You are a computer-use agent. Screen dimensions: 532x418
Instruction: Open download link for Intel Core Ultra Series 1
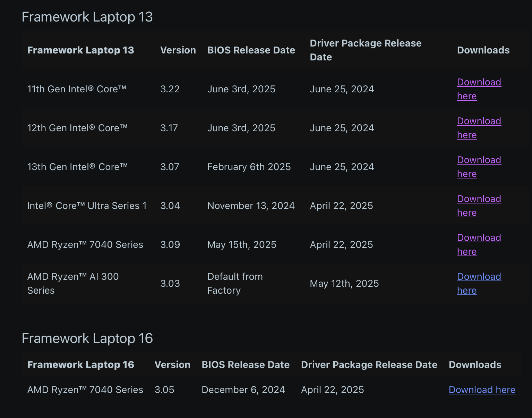[479, 199]
